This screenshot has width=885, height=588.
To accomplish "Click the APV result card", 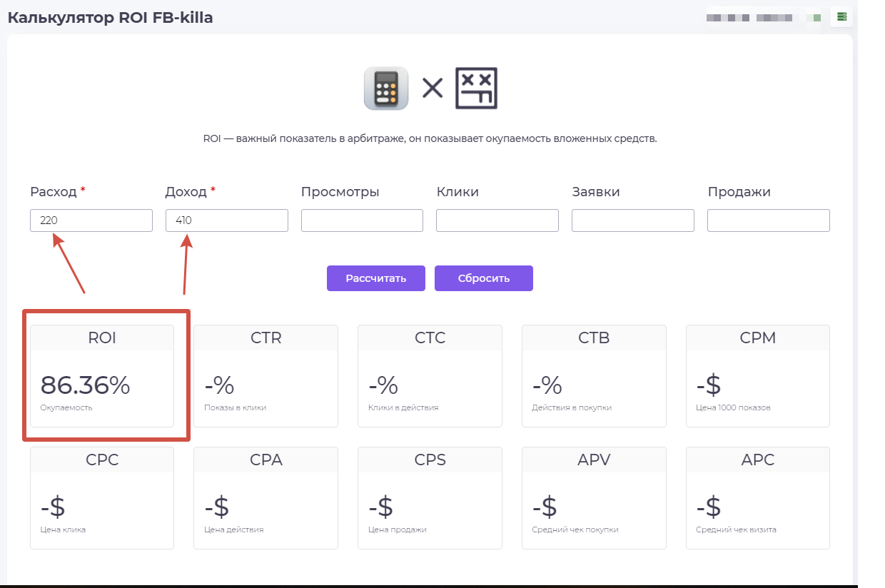I will pyautogui.click(x=594, y=498).
